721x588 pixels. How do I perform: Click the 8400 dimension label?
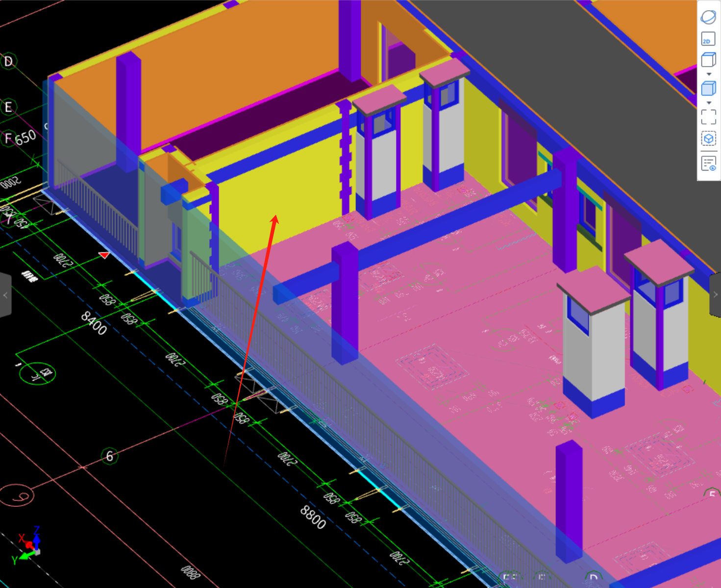coord(94,324)
